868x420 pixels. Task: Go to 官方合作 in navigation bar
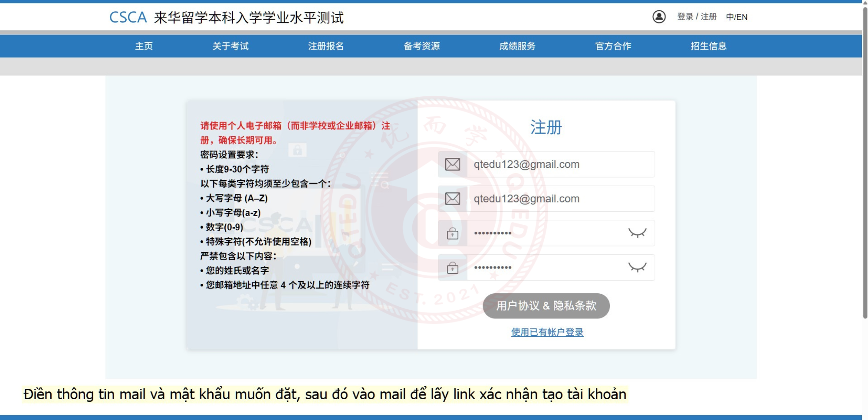pos(613,46)
